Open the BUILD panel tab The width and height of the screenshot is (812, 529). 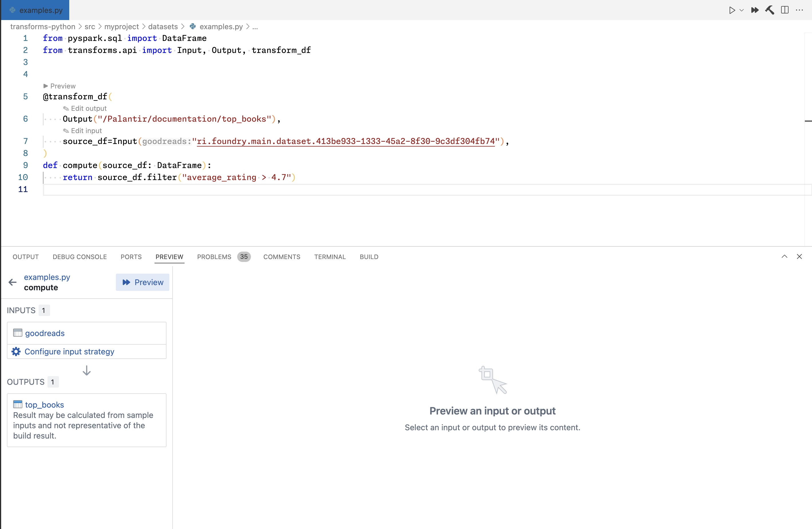coord(369,257)
